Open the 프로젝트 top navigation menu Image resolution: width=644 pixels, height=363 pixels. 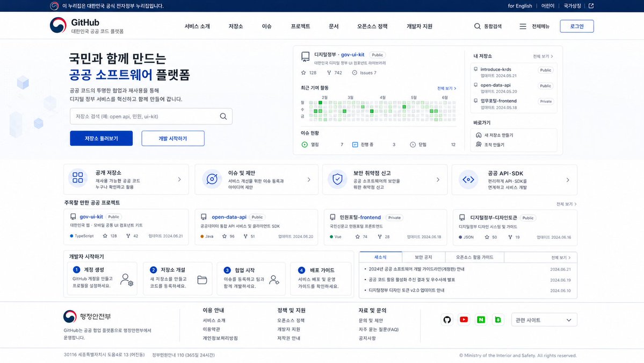coord(300,26)
